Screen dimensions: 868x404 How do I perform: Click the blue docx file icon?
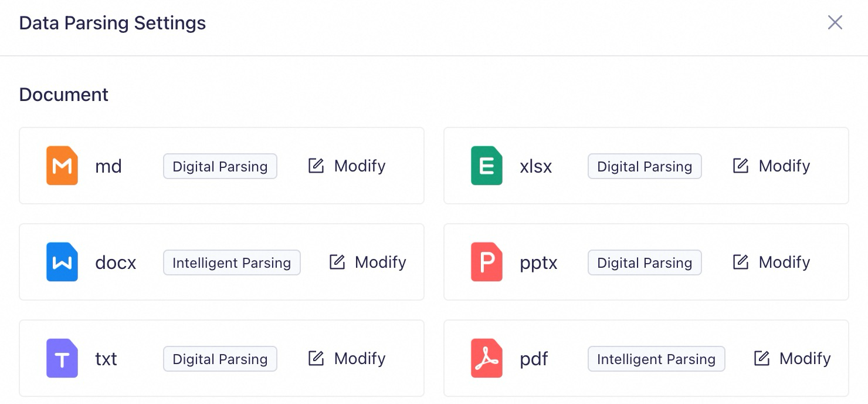click(62, 262)
